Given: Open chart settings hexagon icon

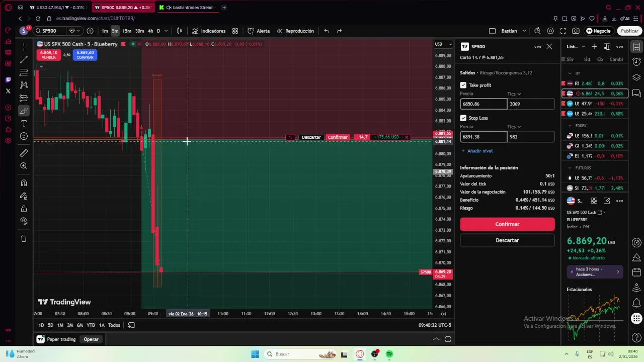Looking at the screenshot, I should point(550,31).
